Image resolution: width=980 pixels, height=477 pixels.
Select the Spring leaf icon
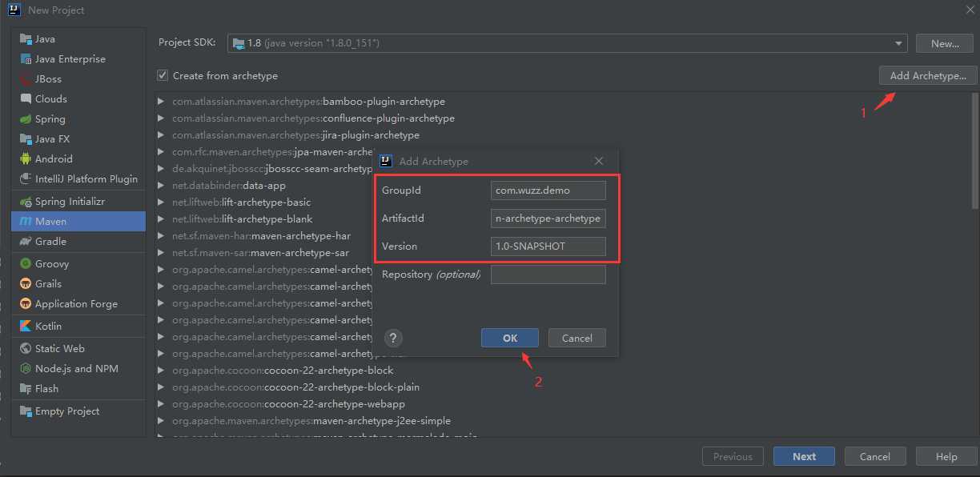[x=26, y=119]
